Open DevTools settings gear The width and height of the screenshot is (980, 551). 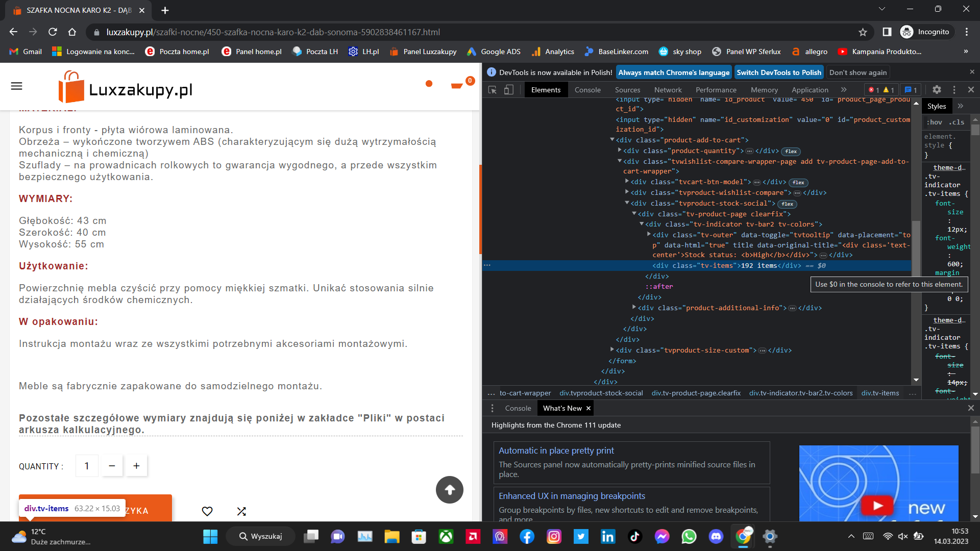coord(937,90)
